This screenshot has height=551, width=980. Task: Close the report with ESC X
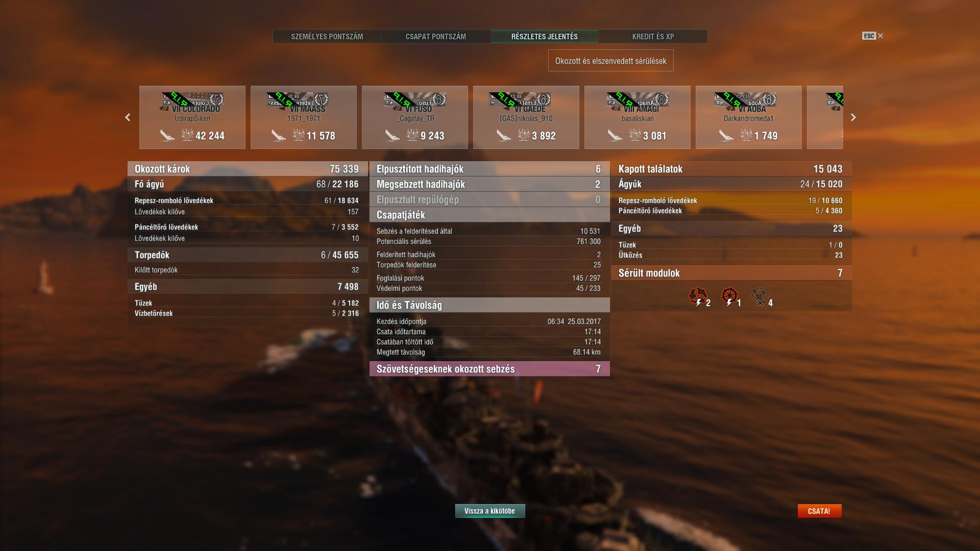pos(873,36)
